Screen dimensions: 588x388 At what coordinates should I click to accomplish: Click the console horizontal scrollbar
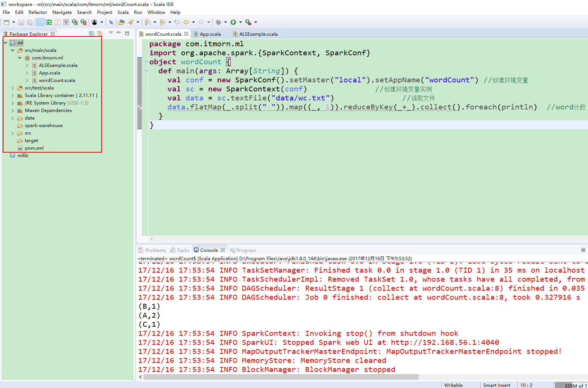(281, 377)
